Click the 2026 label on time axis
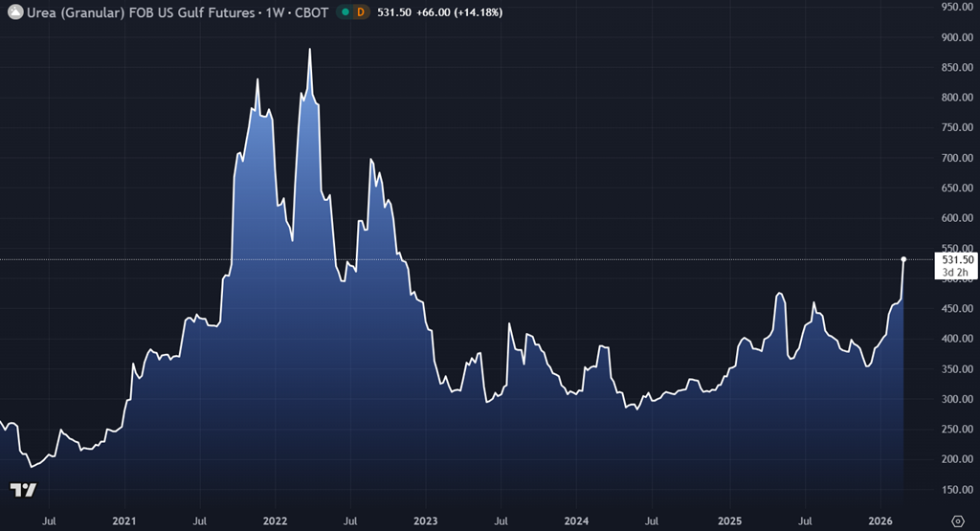 (x=879, y=520)
